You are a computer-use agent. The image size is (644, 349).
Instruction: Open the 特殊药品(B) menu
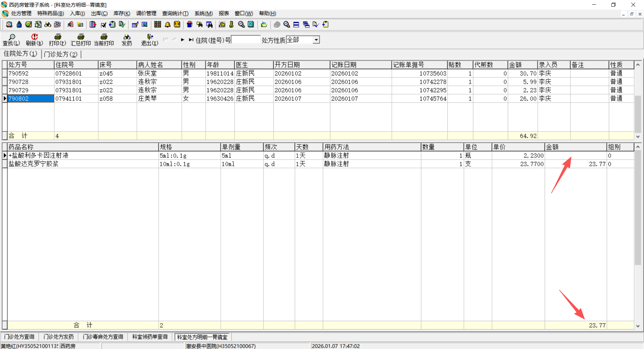point(51,13)
